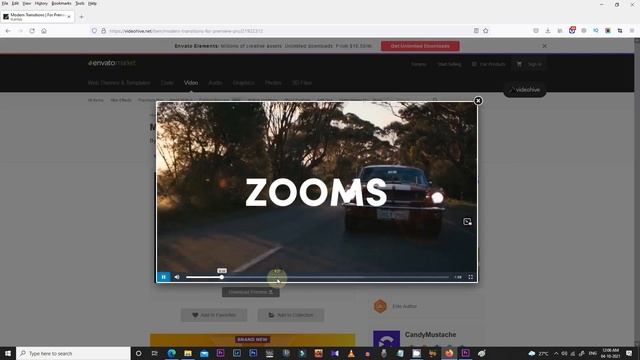This screenshot has height=360, width=640.
Task: Go back in browser history
Action: point(8,31)
